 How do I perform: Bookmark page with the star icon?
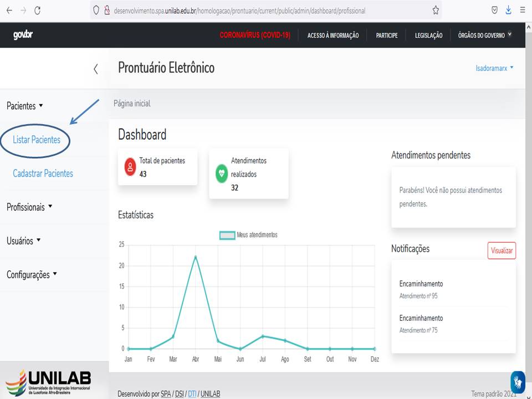click(436, 10)
